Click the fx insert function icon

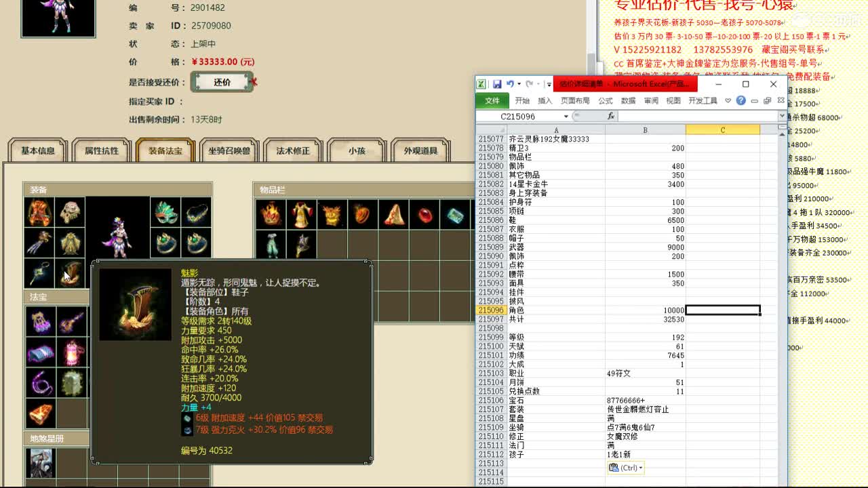(611, 117)
